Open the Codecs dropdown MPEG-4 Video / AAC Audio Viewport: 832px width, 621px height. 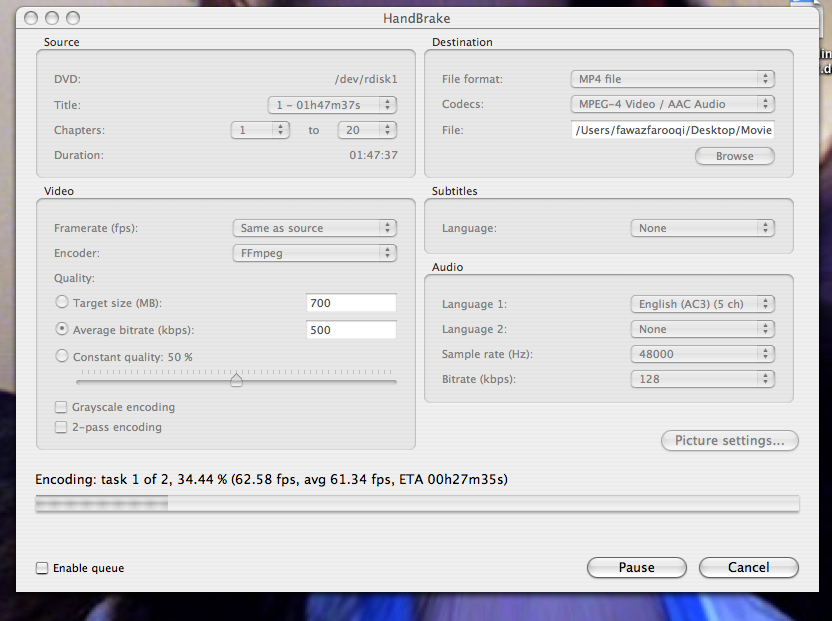point(673,104)
